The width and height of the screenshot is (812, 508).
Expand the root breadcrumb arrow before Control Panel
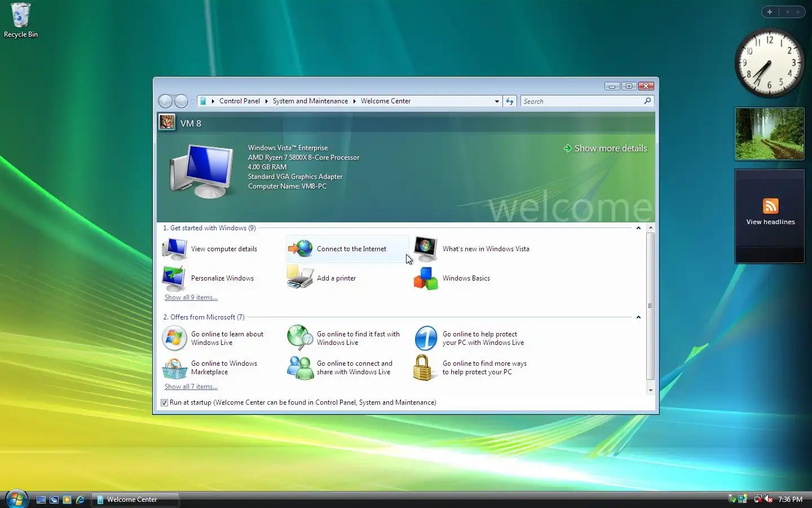pos(213,101)
